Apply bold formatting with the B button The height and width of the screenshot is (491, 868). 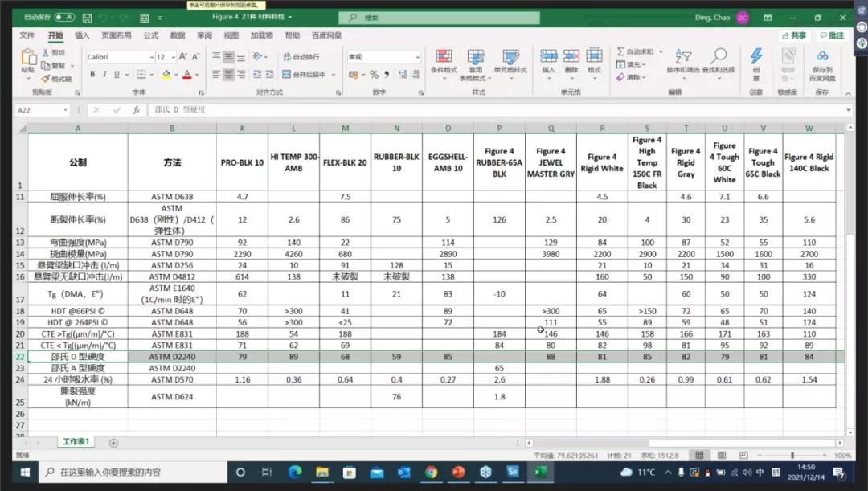click(92, 74)
